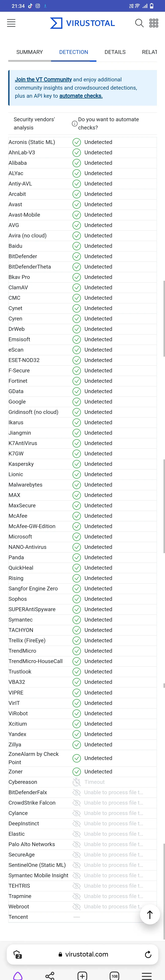Select the DETECTION tab
Image resolution: width=165 pixels, height=980 pixels.
(x=73, y=52)
